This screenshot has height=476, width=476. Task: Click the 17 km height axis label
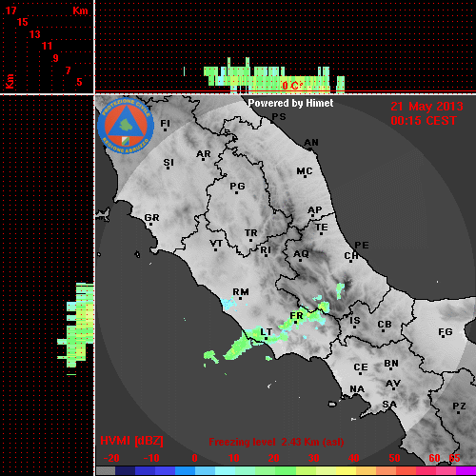10,10
